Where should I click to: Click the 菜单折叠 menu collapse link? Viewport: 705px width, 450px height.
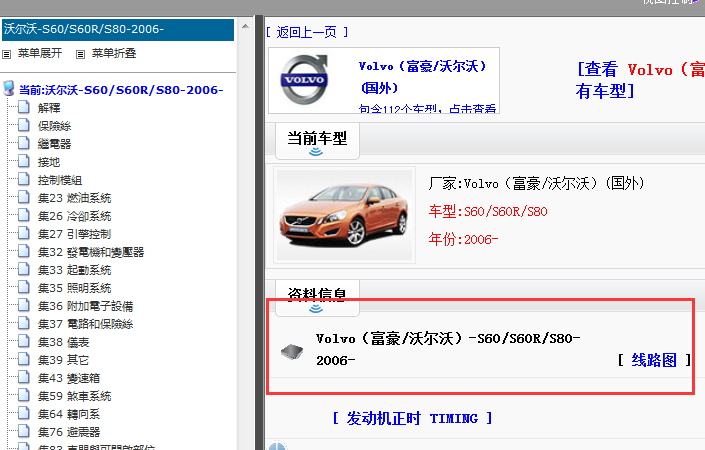tap(114, 53)
